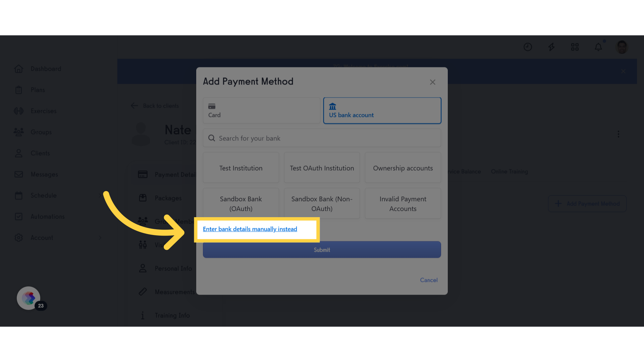Open the notifications bell
Image resolution: width=644 pixels, height=362 pixels.
coord(598,47)
